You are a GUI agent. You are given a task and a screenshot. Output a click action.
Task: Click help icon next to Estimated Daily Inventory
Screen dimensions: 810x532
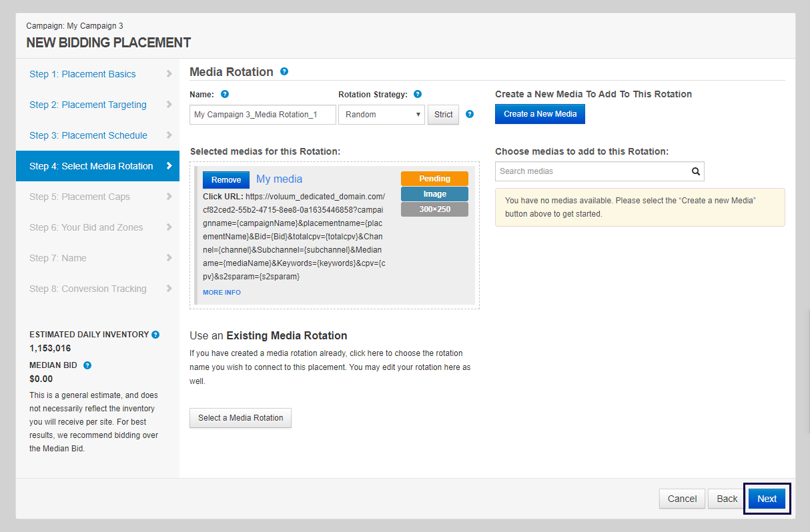point(155,335)
